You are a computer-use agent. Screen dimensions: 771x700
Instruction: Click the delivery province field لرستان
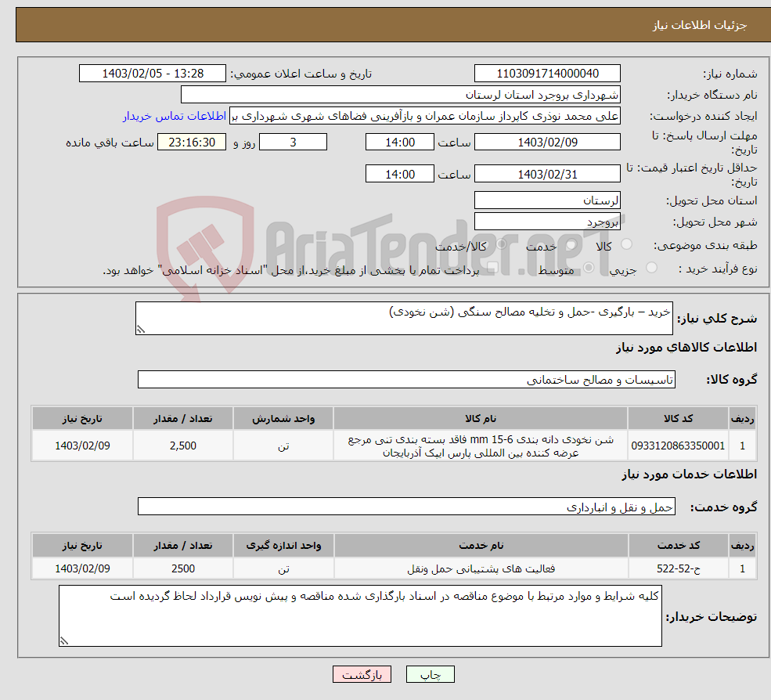tap(547, 200)
